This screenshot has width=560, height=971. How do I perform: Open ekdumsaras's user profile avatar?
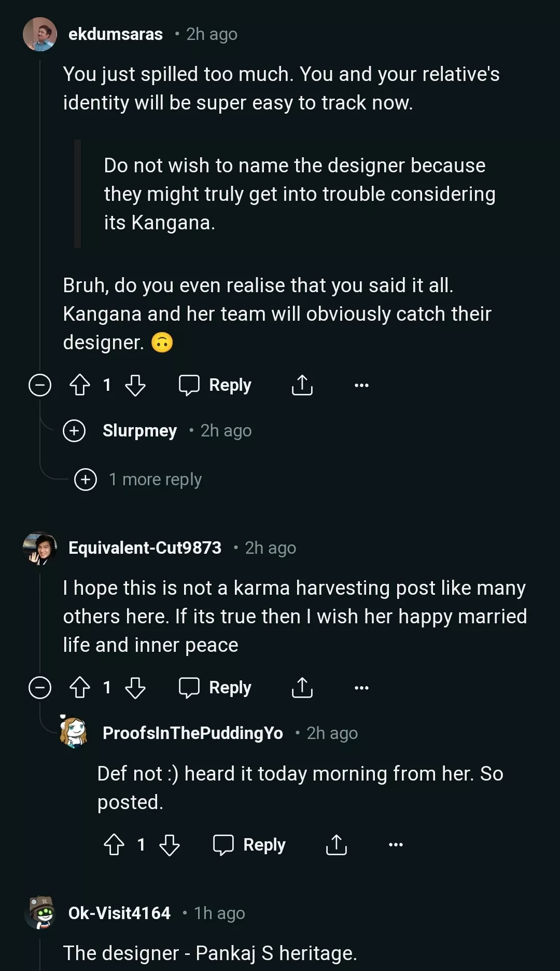coord(40,34)
